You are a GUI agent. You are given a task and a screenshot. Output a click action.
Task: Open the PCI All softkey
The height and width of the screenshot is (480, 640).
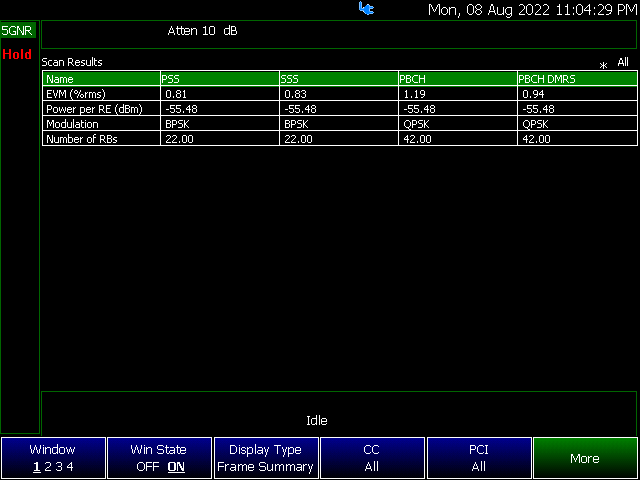479,458
